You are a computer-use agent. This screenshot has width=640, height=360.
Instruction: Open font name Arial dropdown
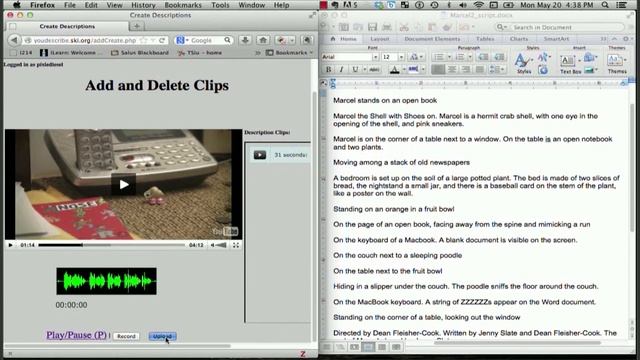(x=375, y=57)
